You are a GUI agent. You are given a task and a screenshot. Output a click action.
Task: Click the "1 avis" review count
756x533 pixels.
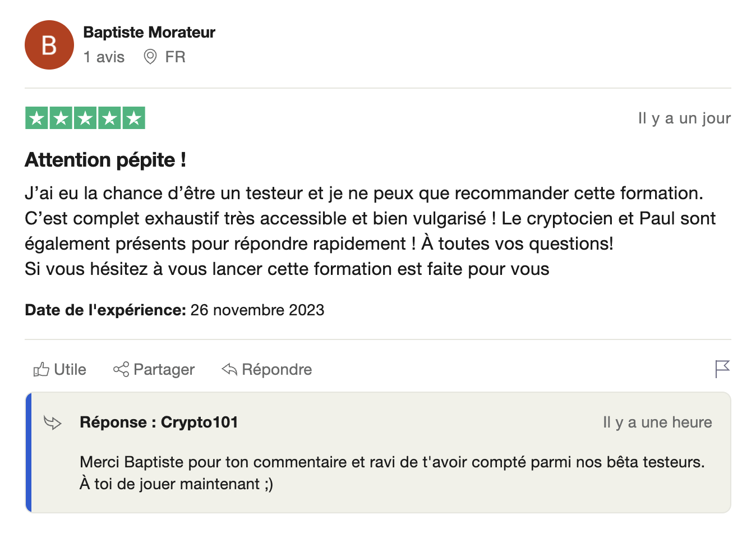coord(104,57)
